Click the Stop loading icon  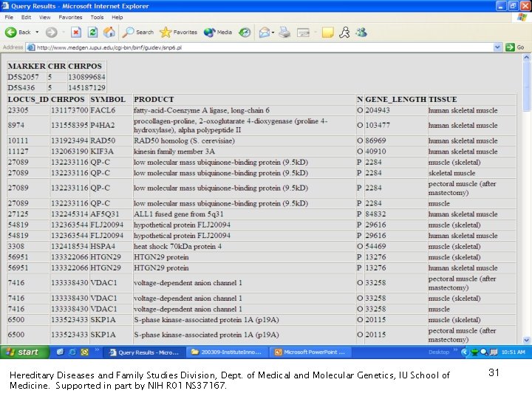pyautogui.click(x=76, y=33)
